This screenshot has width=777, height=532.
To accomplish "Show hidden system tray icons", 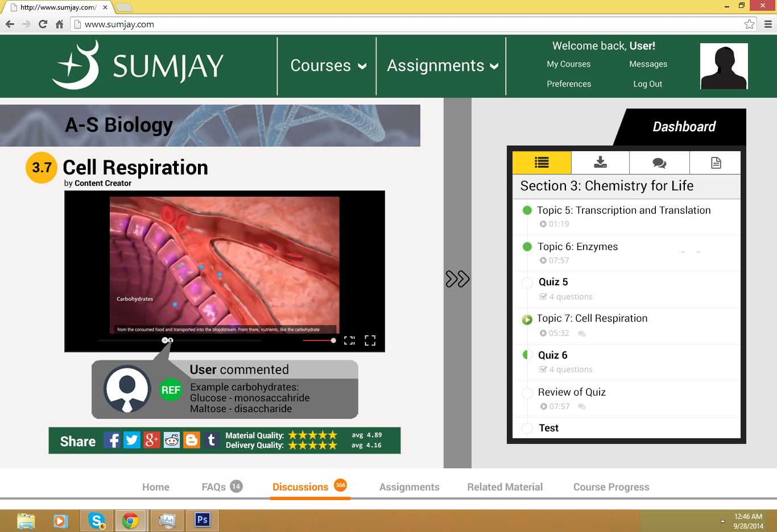I will pyautogui.click(x=722, y=521).
